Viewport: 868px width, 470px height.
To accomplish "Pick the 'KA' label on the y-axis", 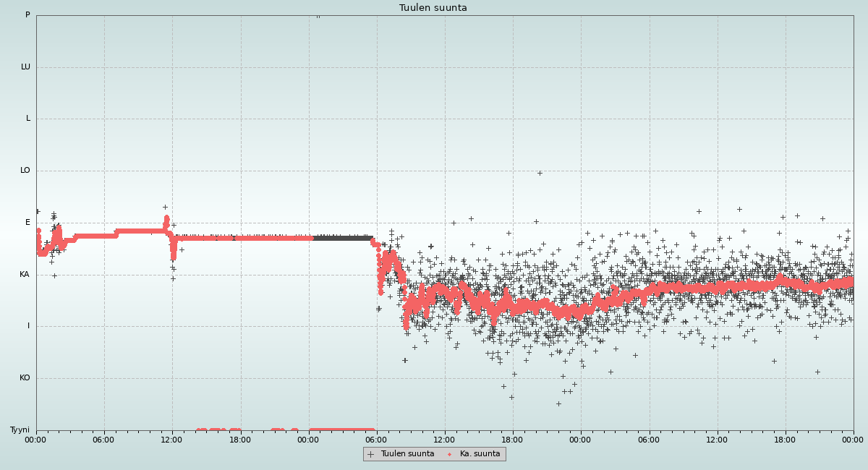I will coord(25,275).
